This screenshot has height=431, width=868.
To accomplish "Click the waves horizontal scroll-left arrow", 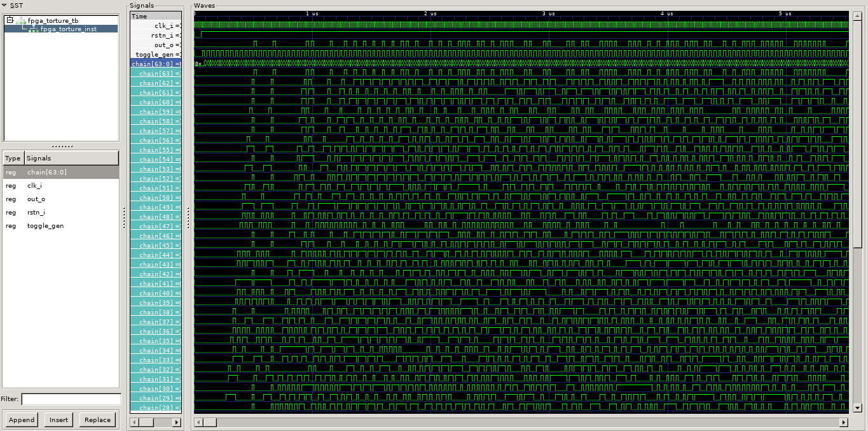I will pos(198,422).
